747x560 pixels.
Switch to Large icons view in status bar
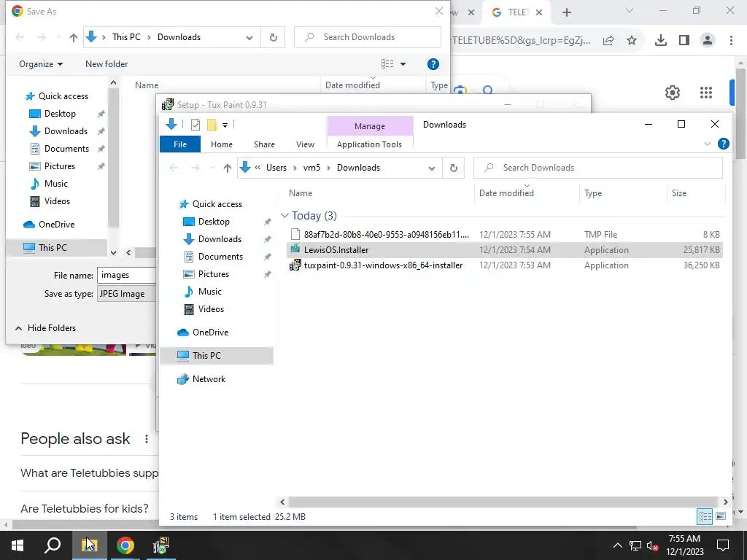pos(721,516)
